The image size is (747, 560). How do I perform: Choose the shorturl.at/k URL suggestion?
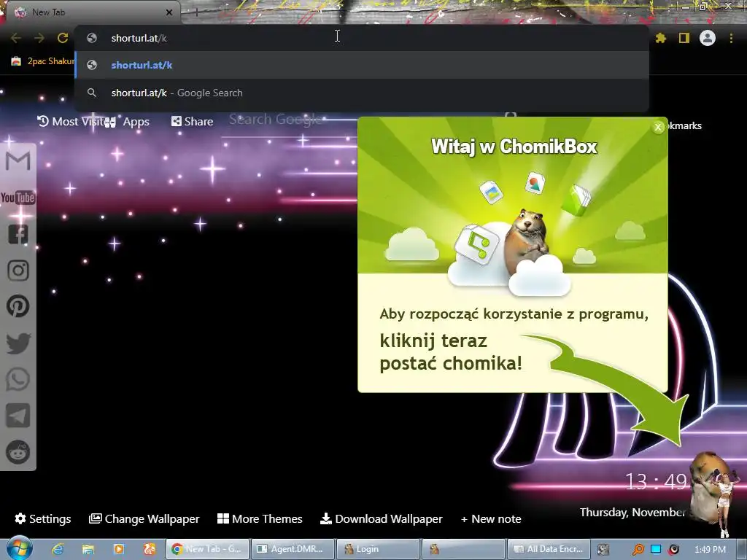(362, 65)
